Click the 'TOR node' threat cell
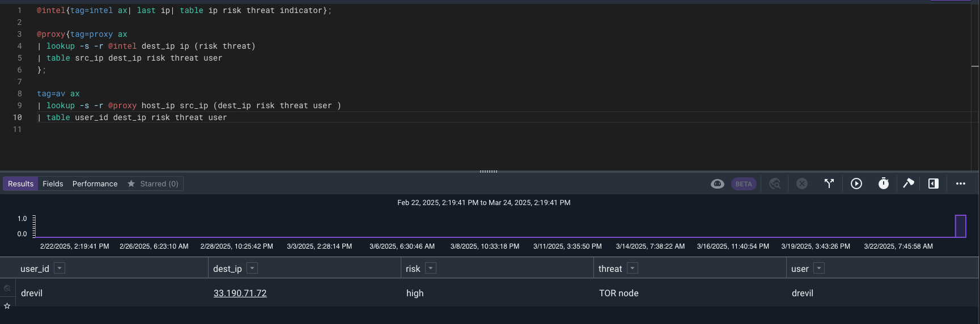 618,293
